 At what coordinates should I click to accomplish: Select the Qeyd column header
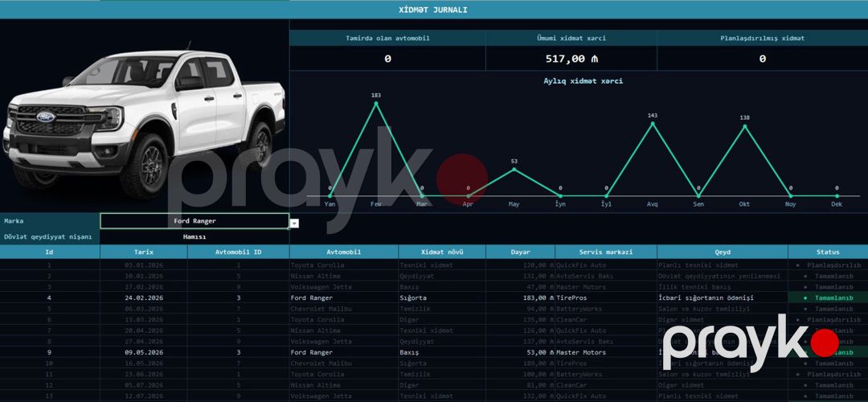pyautogui.click(x=723, y=252)
